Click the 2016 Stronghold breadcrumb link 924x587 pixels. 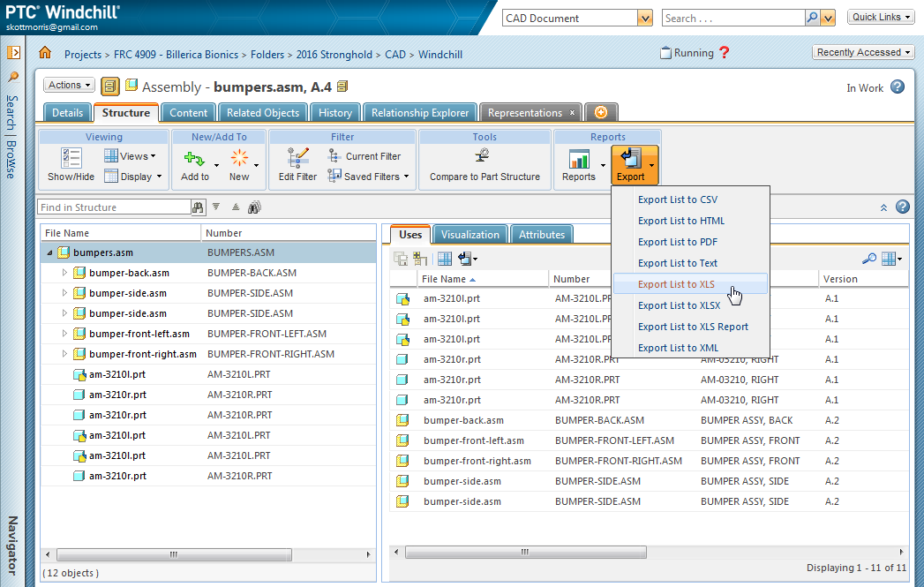click(x=334, y=54)
